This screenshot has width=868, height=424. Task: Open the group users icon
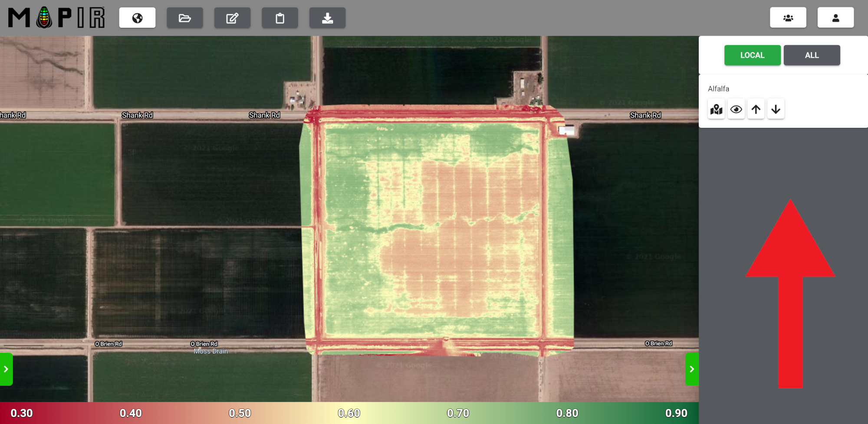(788, 18)
